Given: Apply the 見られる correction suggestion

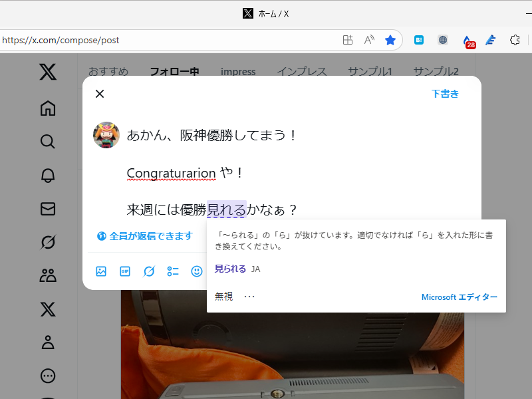Looking at the screenshot, I should click(x=230, y=269).
